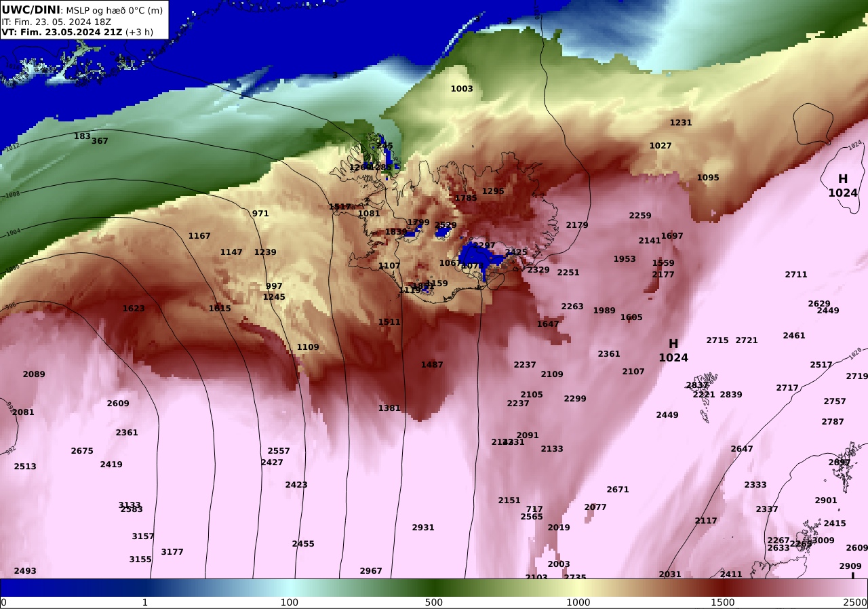Click the colorbar label 2500
This screenshot has width=868, height=609.
click(x=856, y=602)
